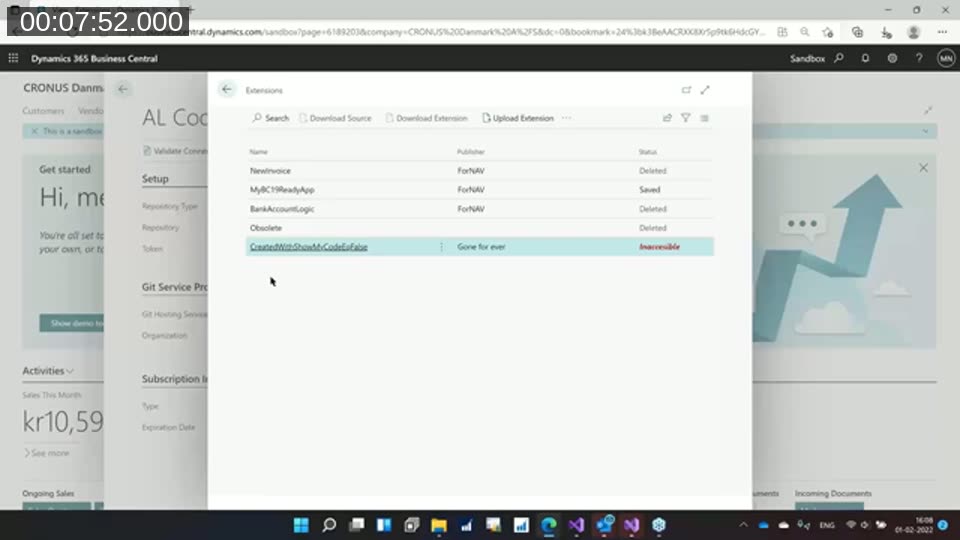
Task: Open Extensions page in new window
Action: click(686, 90)
